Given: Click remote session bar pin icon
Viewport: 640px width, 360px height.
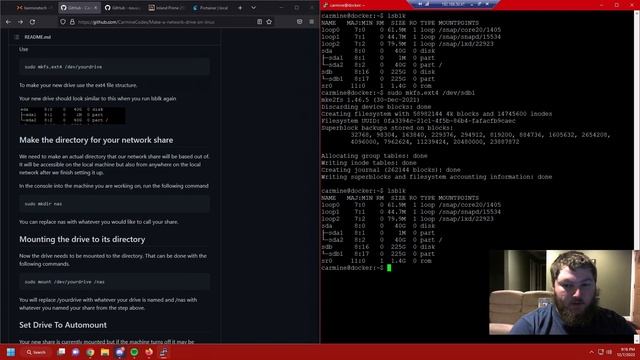Looking at the screenshot, I should pos(420,4).
